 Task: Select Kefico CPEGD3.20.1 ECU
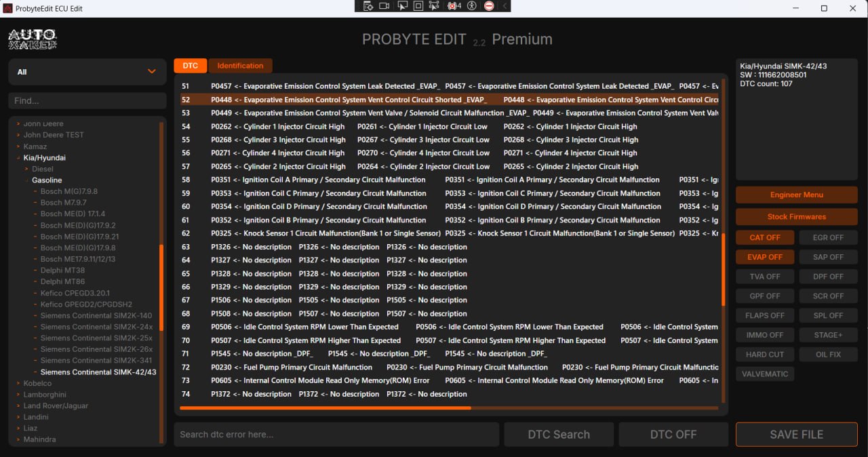[x=75, y=293]
